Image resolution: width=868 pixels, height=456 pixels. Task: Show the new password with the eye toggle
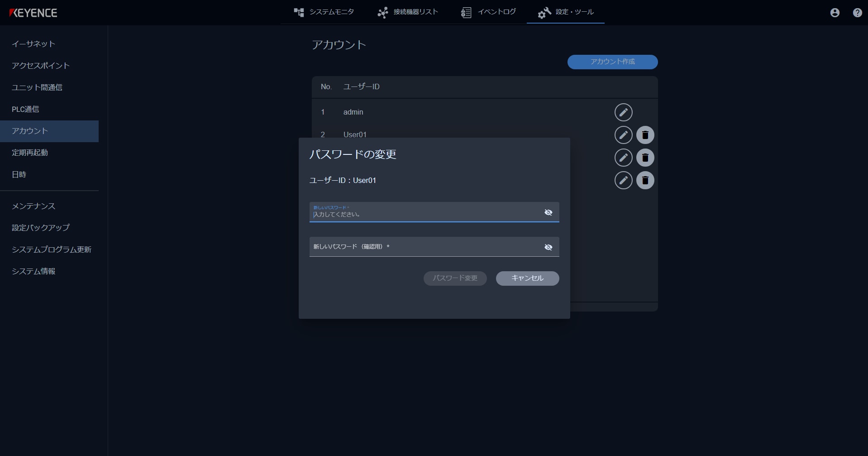click(548, 212)
